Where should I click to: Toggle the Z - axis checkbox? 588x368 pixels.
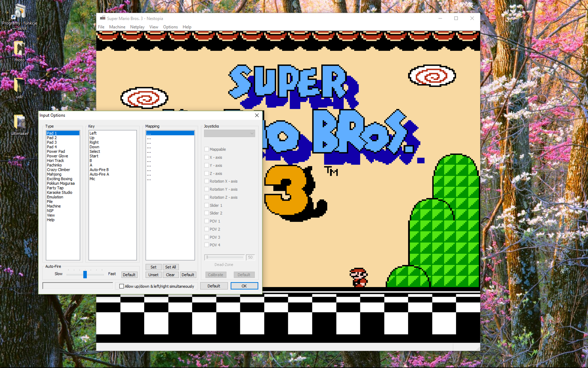click(207, 173)
